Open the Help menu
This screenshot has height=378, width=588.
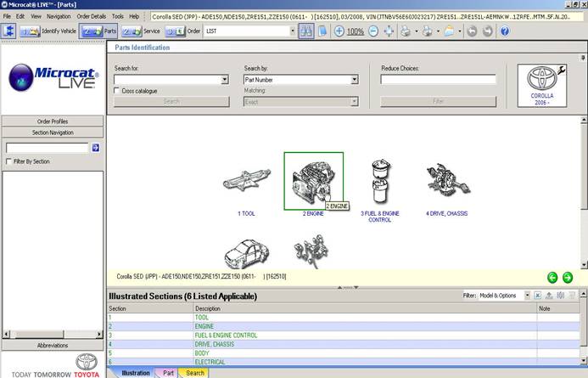tap(134, 16)
